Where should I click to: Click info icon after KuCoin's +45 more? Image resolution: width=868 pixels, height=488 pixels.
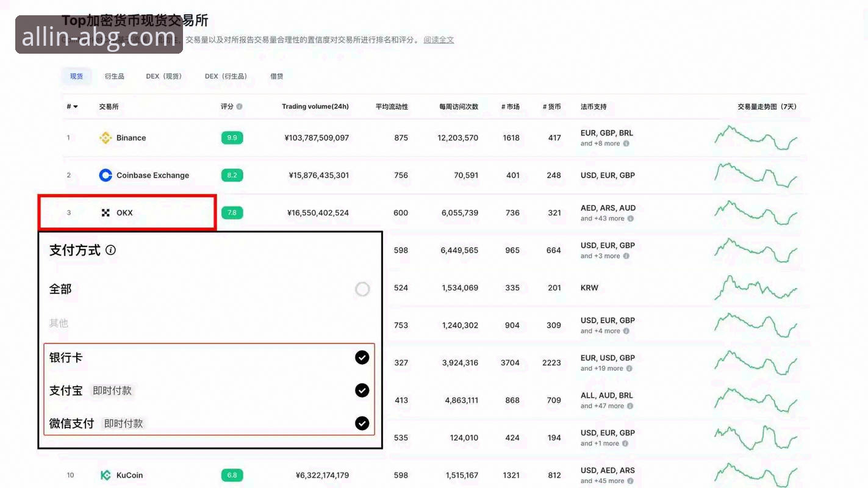tap(631, 481)
